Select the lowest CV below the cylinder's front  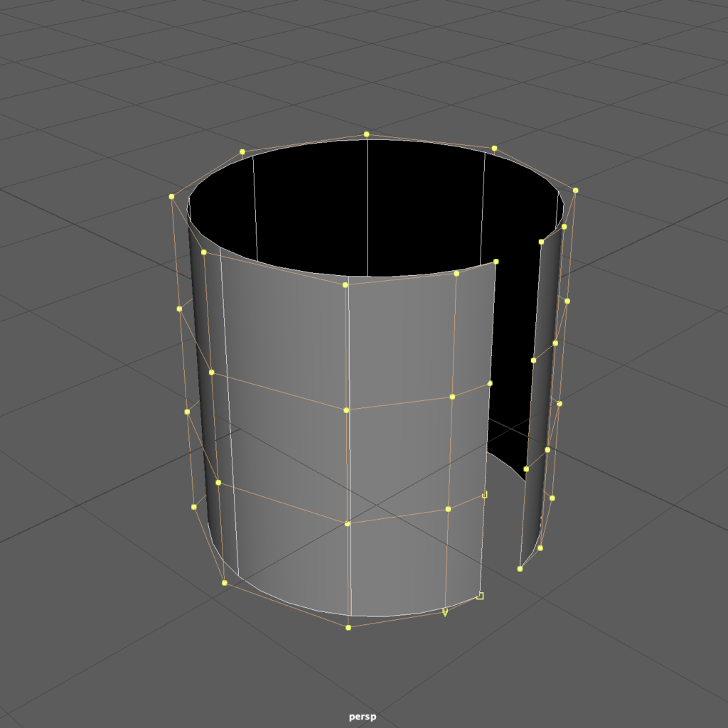[x=348, y=627]
